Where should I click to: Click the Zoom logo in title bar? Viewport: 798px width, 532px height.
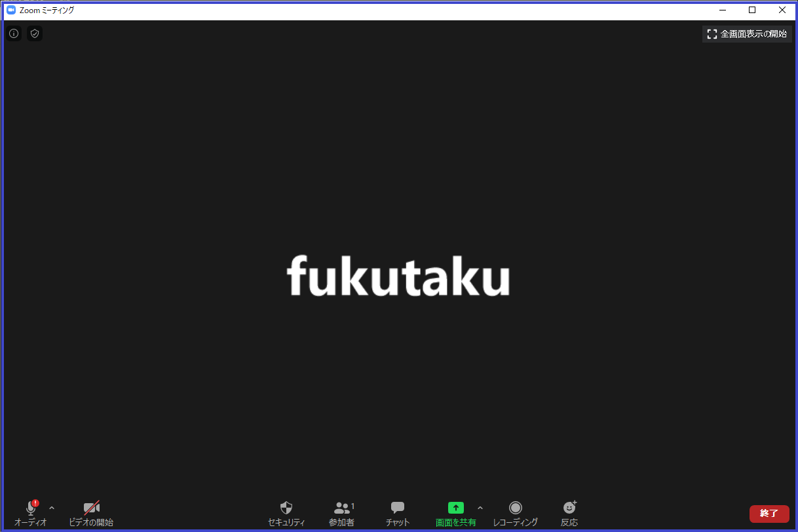11,10
